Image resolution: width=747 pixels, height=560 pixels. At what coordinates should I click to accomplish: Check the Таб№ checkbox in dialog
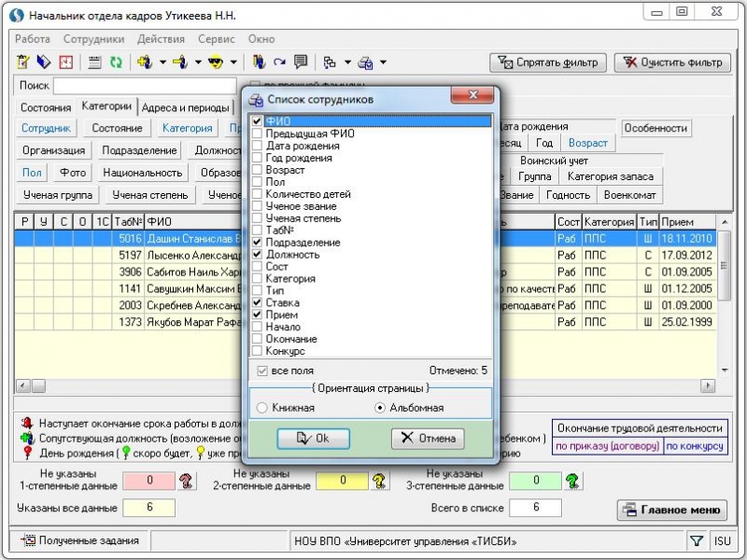point(257,230)
